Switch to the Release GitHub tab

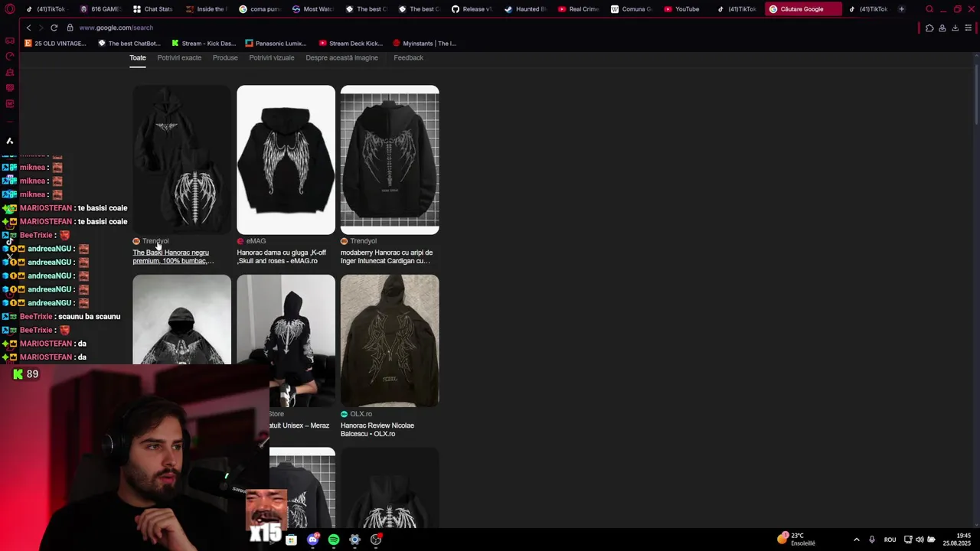coord(472,9)
